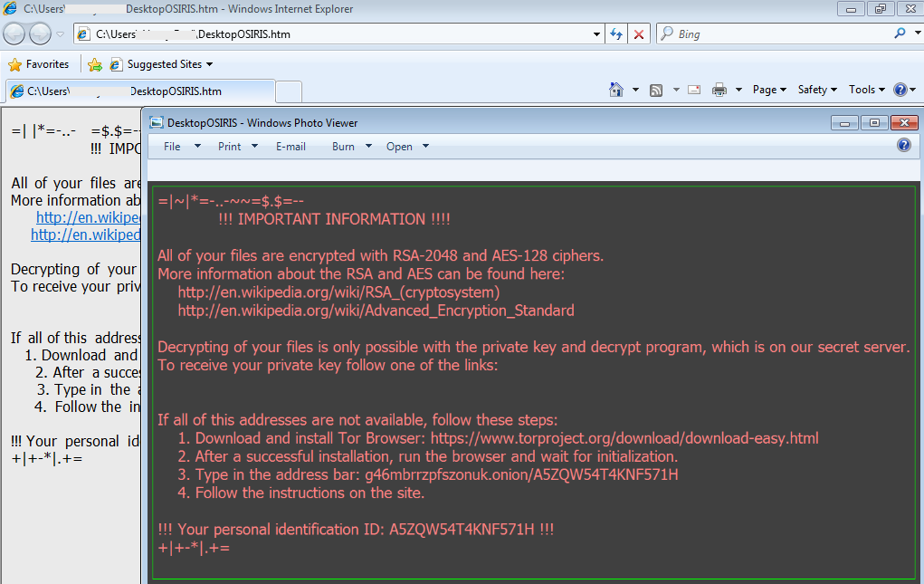
Task: Open the Read Mail icon
Action: tap(693, 90)
